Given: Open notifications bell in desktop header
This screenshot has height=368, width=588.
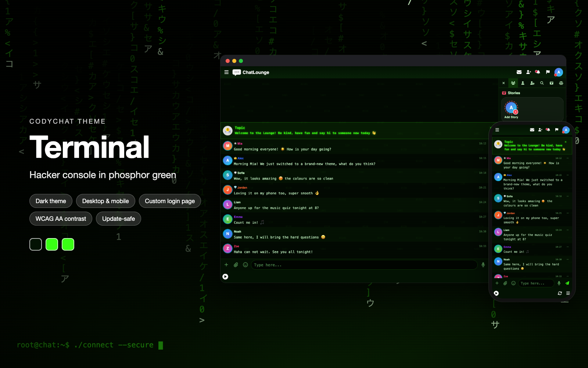Looking at the screenshot, I should [x=538, y=72].
